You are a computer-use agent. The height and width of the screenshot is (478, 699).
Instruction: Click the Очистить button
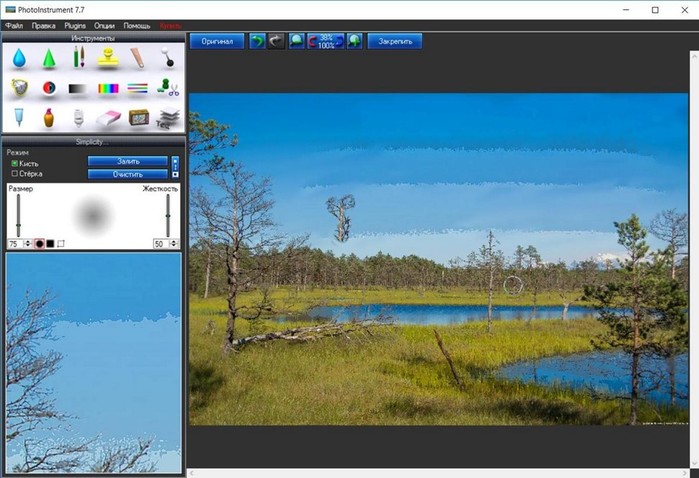click(x=128, y=174)
